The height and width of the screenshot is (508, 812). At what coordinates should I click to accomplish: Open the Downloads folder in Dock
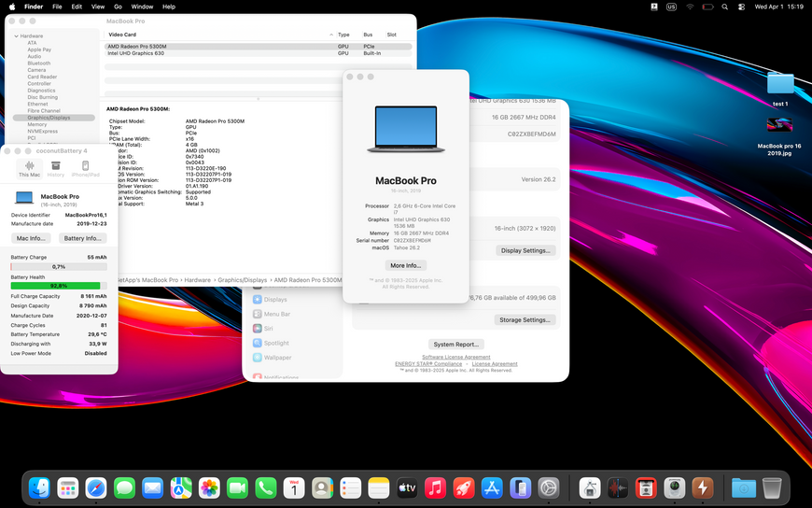(x=744, y=487)
